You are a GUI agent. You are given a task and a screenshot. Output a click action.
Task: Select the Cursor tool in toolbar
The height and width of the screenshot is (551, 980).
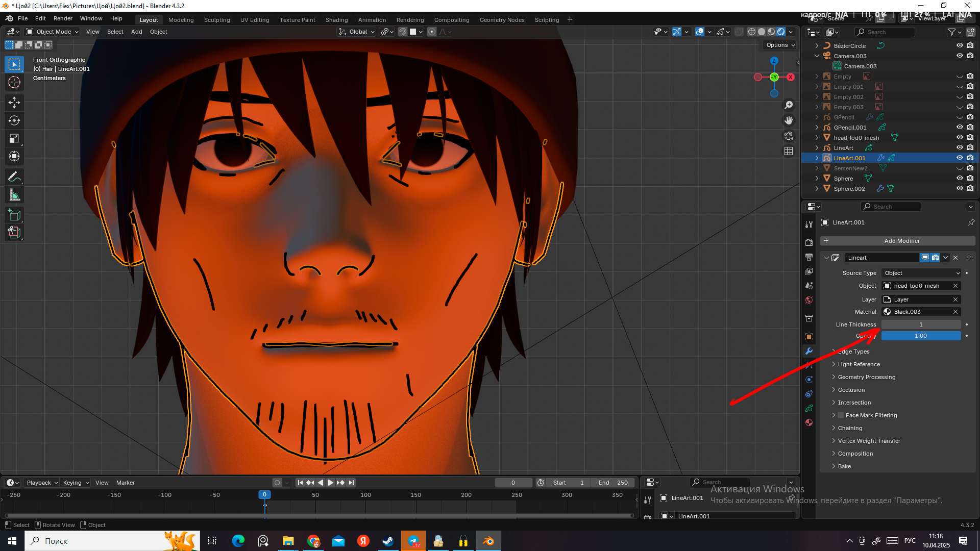(x=14, y=82)
